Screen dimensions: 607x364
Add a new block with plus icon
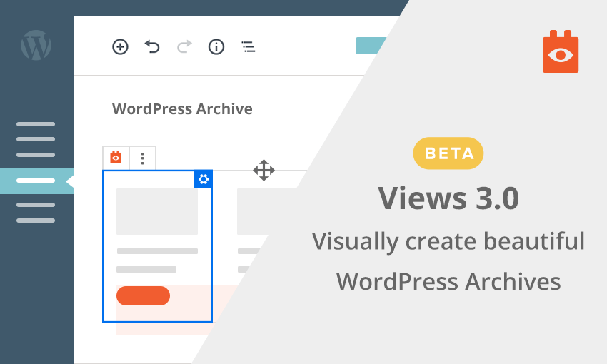click(x=120, y=47)
